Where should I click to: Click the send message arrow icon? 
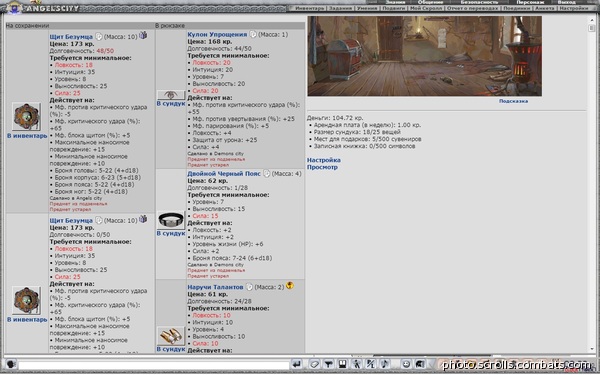[x=296, y=364]
